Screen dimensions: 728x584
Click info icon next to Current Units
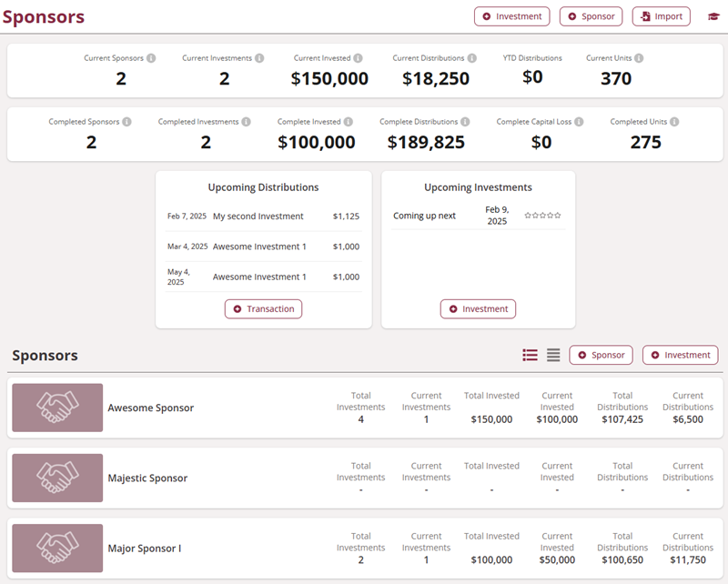tap(639, 58)
